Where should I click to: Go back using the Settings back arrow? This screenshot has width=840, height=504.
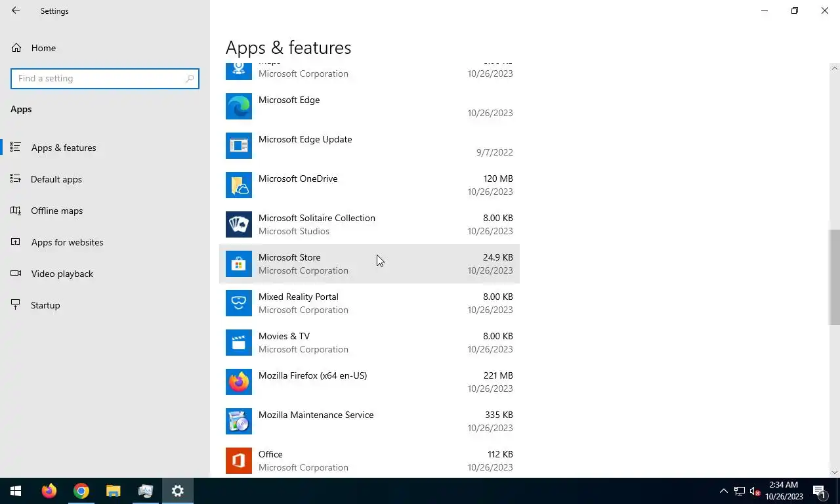point(16,10)
